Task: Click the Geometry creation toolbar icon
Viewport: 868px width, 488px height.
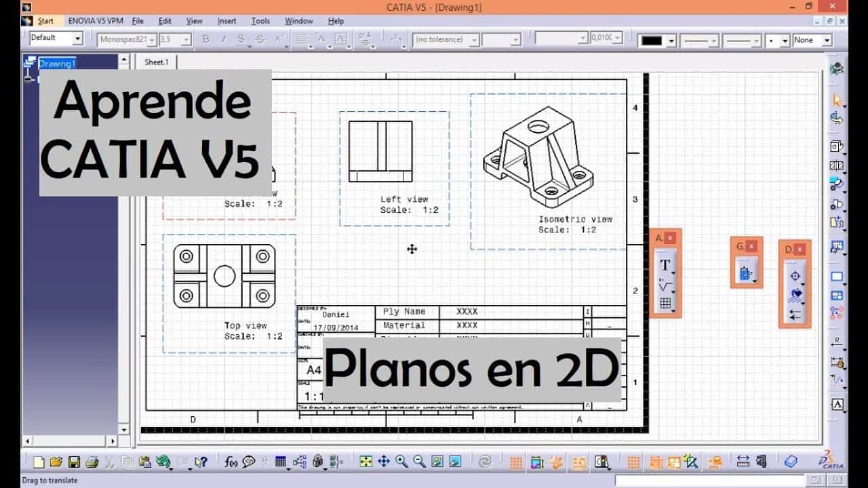Action: point(746,274)
